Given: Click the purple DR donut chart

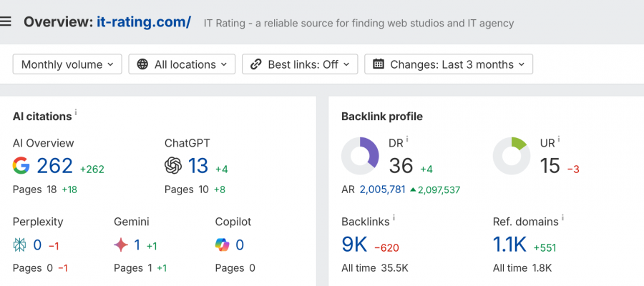Looking at the screenshot, I should [360, 155].
